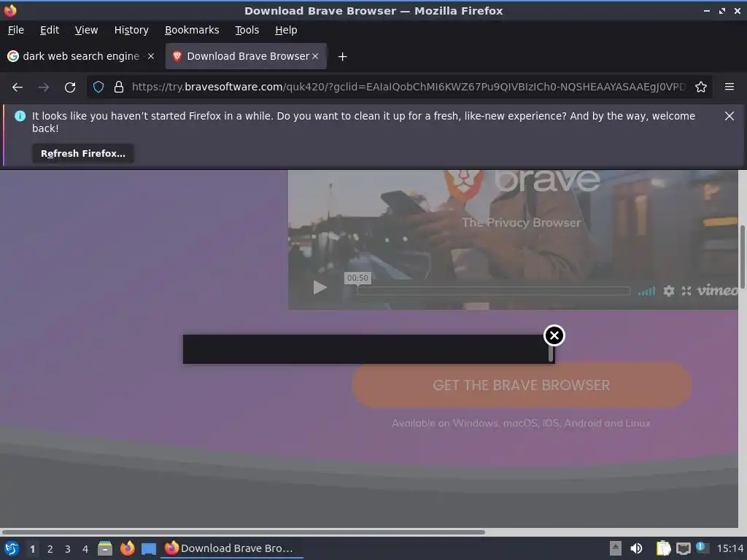
Task: Go back to the previous page
Action: coord(18,87)
